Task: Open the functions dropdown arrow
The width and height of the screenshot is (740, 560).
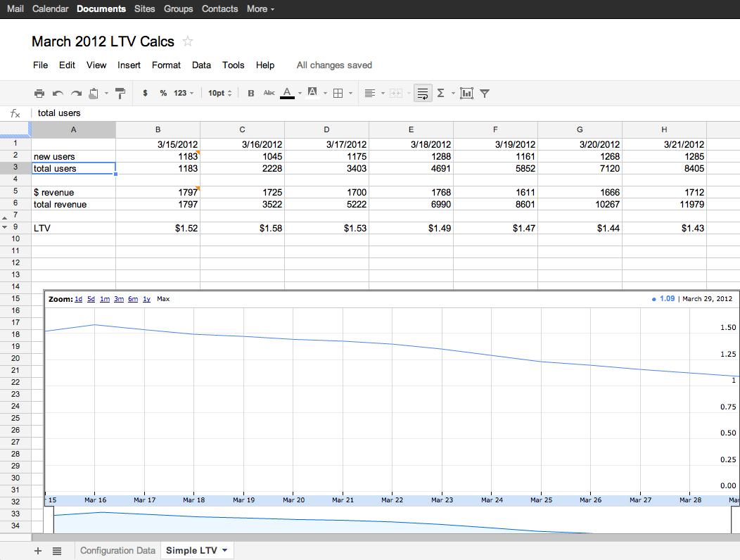Action: click(453, 94)
